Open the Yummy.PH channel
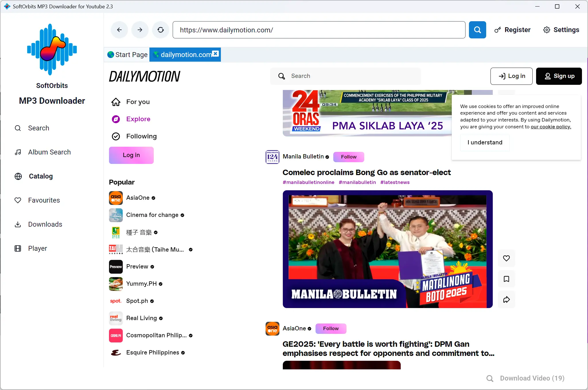The height and width of the screenshot is (390, 588). click(136, 284)
